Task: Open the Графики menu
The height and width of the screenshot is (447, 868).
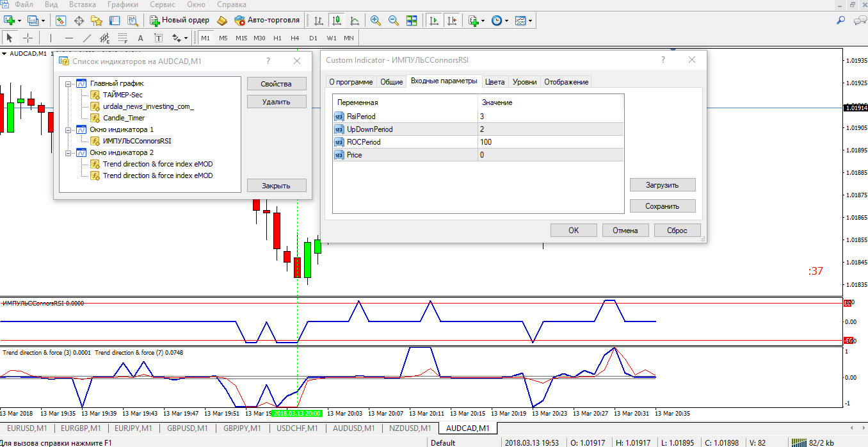Action: pyautogui.click(x=123, y=4)
